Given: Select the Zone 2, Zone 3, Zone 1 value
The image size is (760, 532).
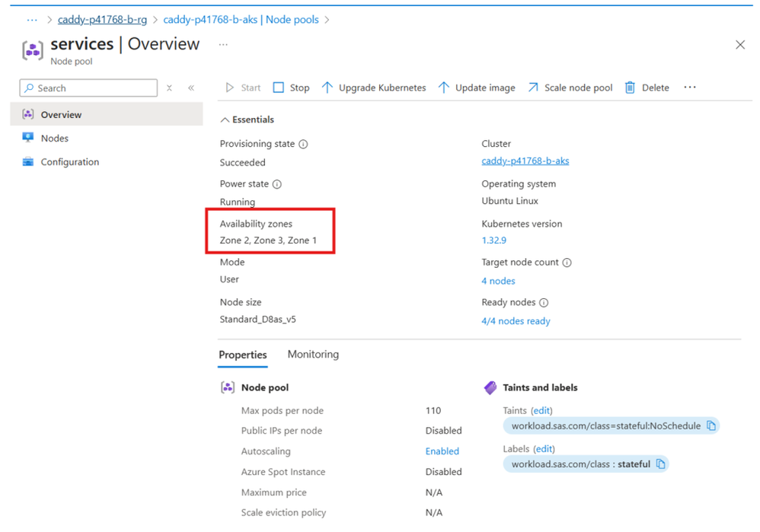Looking at the screenshot, I should [268, 241].
